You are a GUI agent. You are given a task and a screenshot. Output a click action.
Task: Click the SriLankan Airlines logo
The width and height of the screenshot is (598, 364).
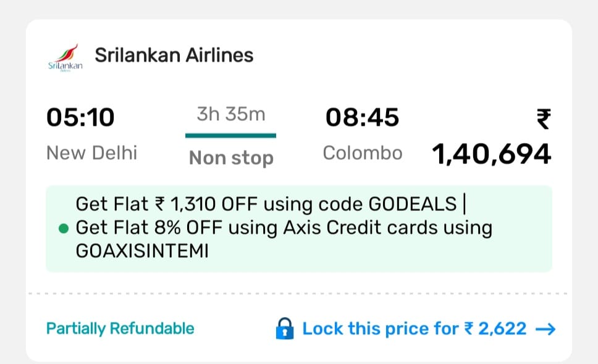click(x=64, y=58)
